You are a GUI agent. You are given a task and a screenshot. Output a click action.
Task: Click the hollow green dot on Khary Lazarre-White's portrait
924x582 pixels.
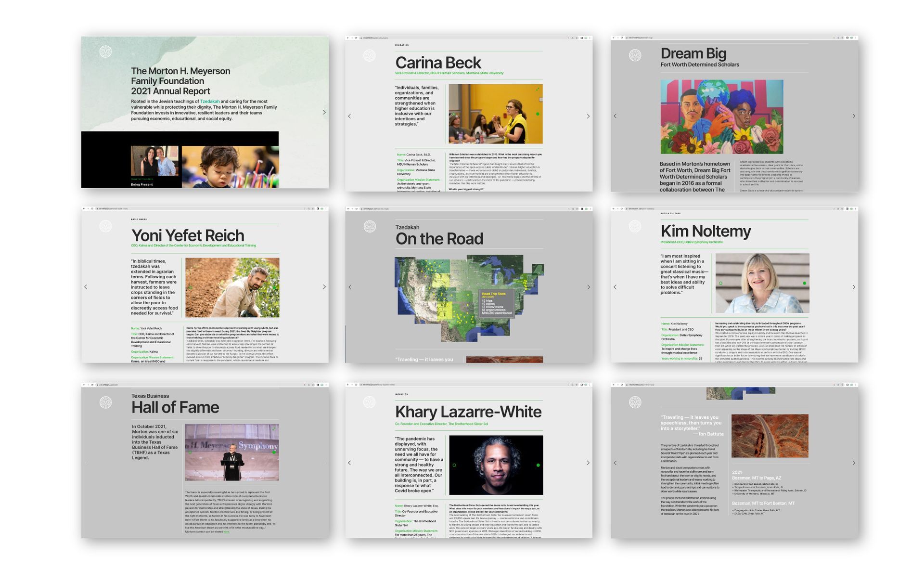point(454,465)
